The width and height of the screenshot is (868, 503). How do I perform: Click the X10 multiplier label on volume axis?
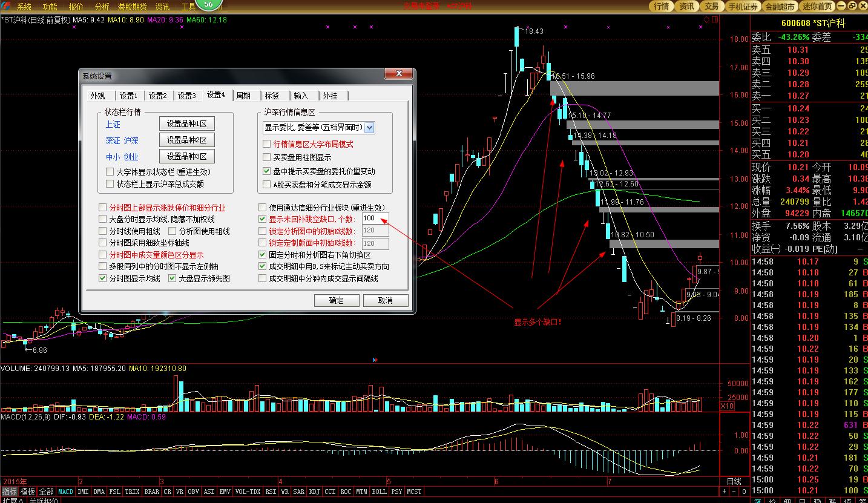tap(727, 406)
